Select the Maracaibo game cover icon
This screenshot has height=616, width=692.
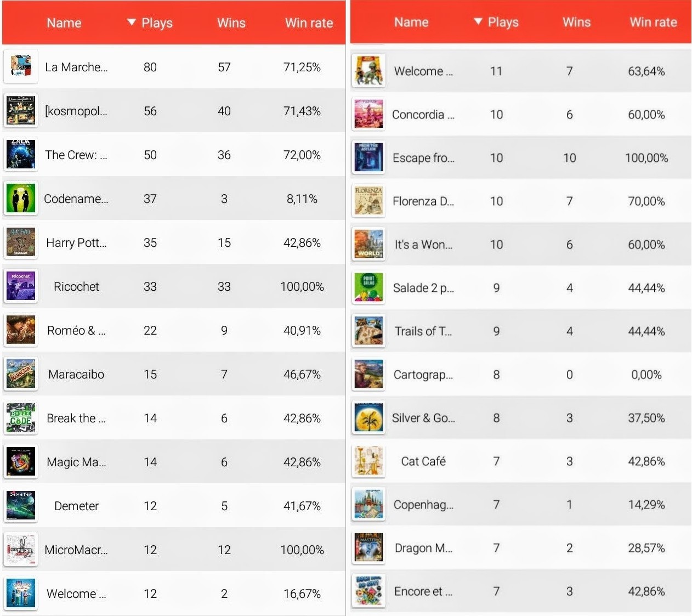21,374
